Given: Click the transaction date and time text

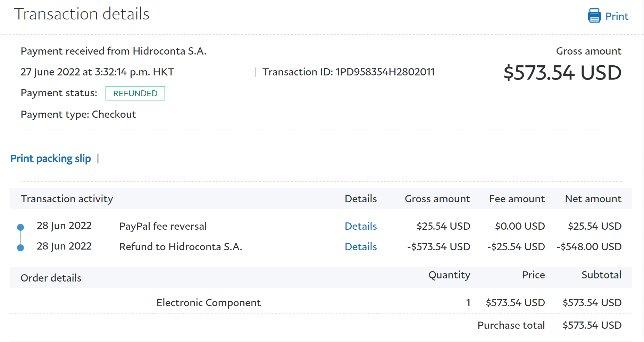Looking at the screenshot, I should click(x=97, y=72).
